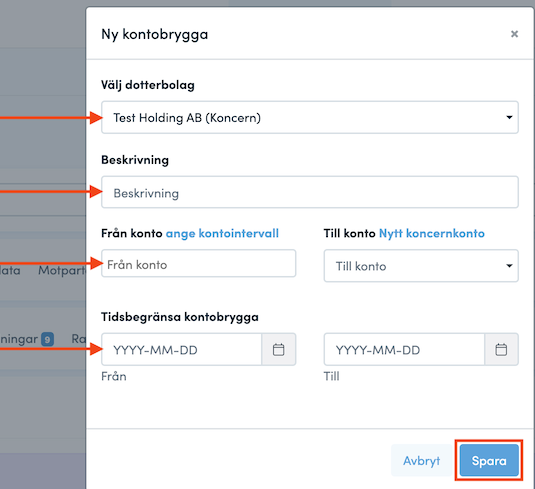
Task: Open the Nytt koncernkonto link
Action: (432, 233)
